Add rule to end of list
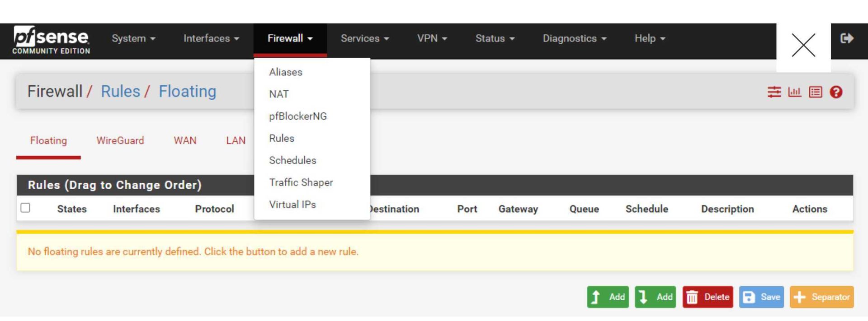Viewport: 868px width, 321px height. pos(655,297)
